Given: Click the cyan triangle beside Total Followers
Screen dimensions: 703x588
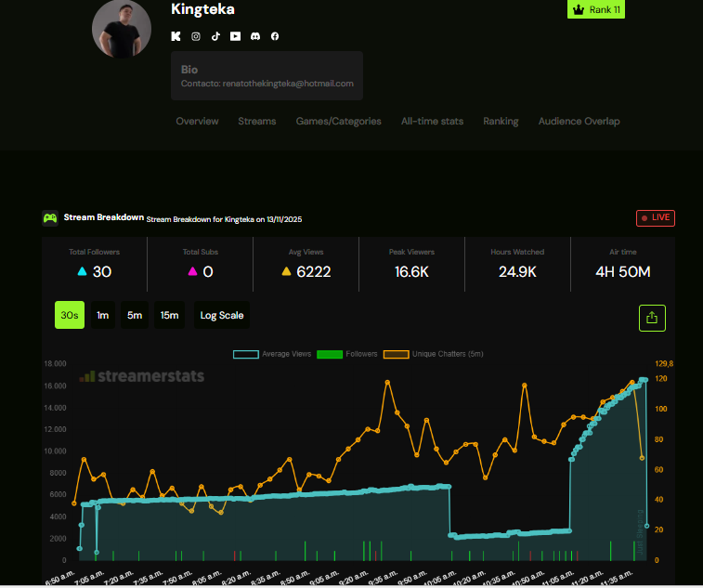Looking at the screenshot, I should click(x=82, y=271).
